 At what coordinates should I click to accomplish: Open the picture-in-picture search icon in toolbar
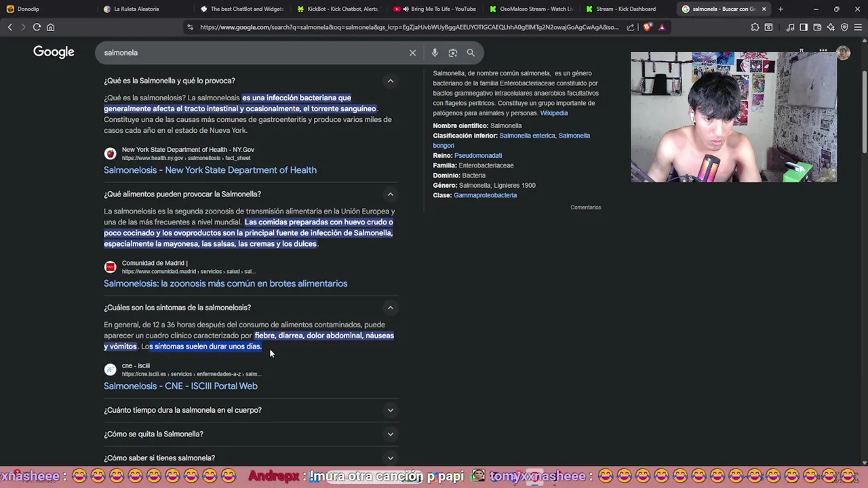[x=768, y=27]
